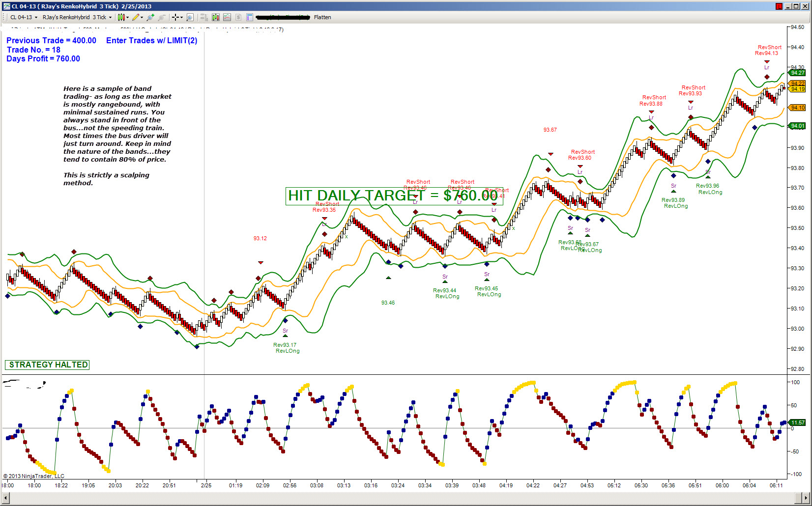This screenshot has width=812, height=506.
Task: Click the Rev93.96 RevLOng signal label
Action: [x=709, y=189]
